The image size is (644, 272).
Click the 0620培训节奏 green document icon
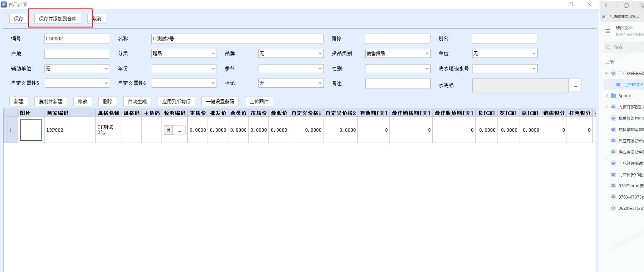613,208
